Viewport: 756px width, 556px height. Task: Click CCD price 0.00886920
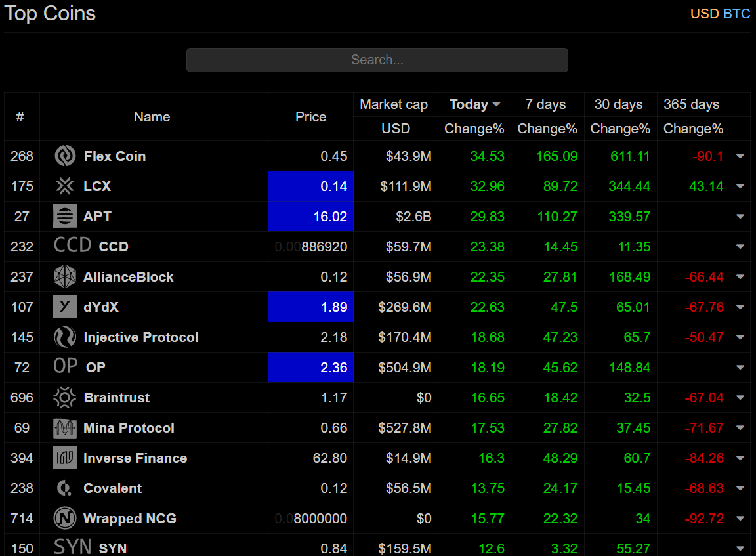[x=310, y=246]
